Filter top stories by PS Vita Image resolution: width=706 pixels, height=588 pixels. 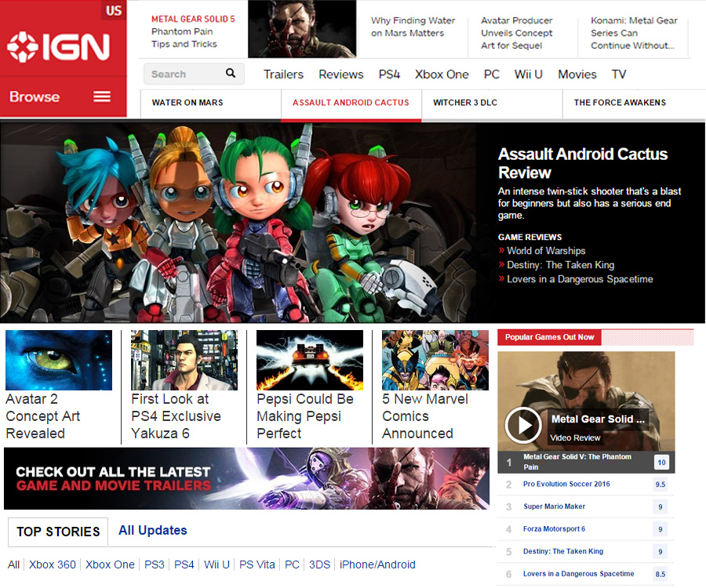tap(257, 564)
